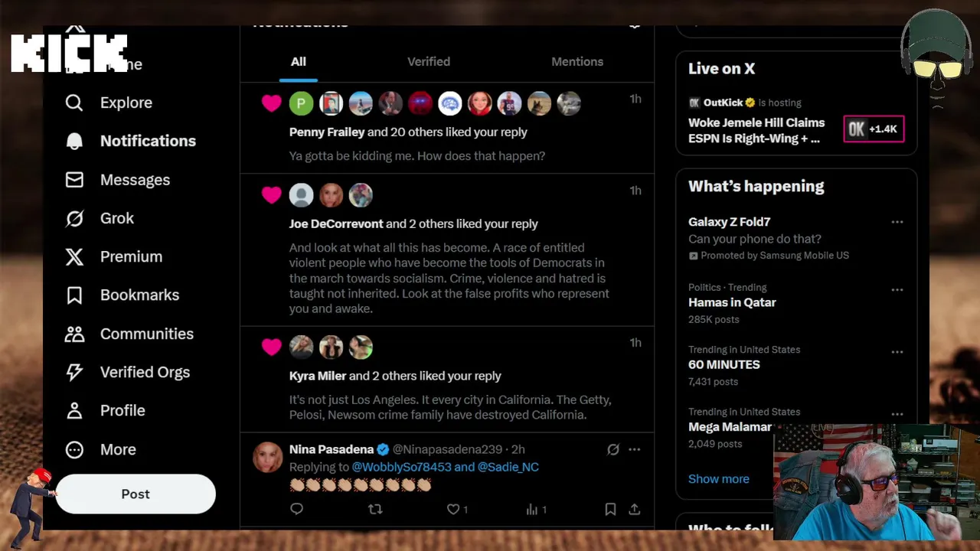The width and height of the screenshot is (980, 551).
Task: Click Nina Pasadena's profile avatar
Action: pyautogui.click(x=267, y=457)
